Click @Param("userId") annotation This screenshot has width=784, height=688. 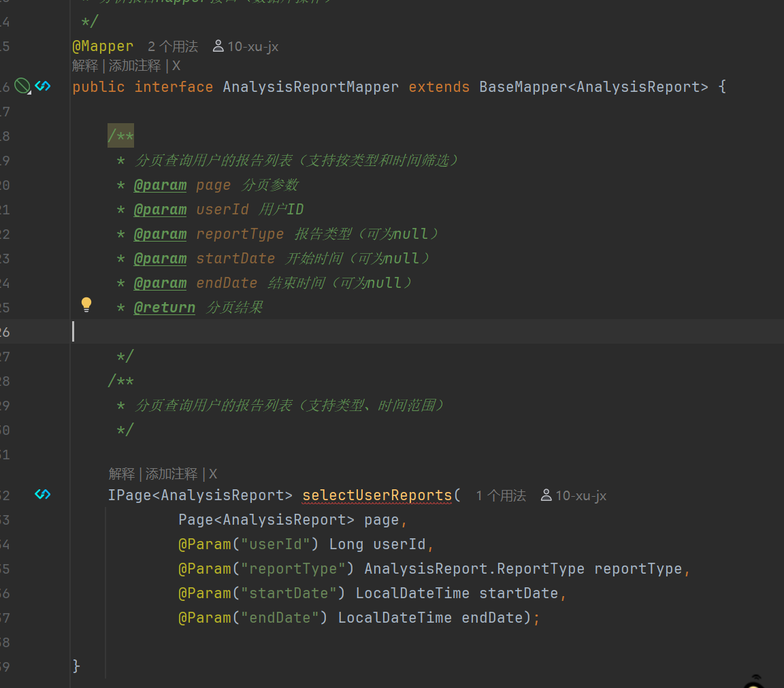[x=248, y=544]
